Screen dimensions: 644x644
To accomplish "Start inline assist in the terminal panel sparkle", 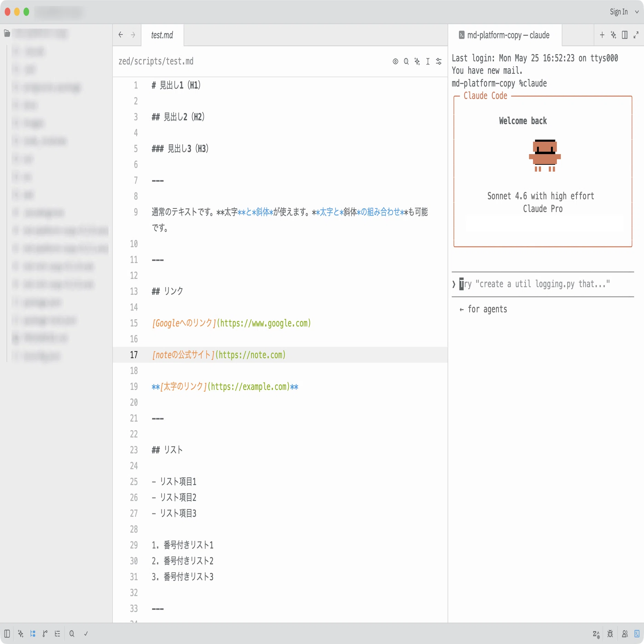I will click(x=613, y=35).
